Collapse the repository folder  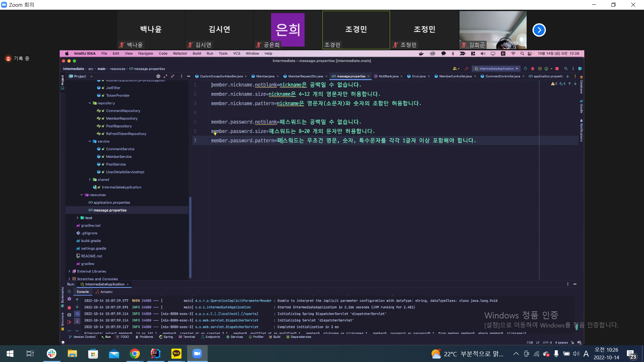click(90, 103)
